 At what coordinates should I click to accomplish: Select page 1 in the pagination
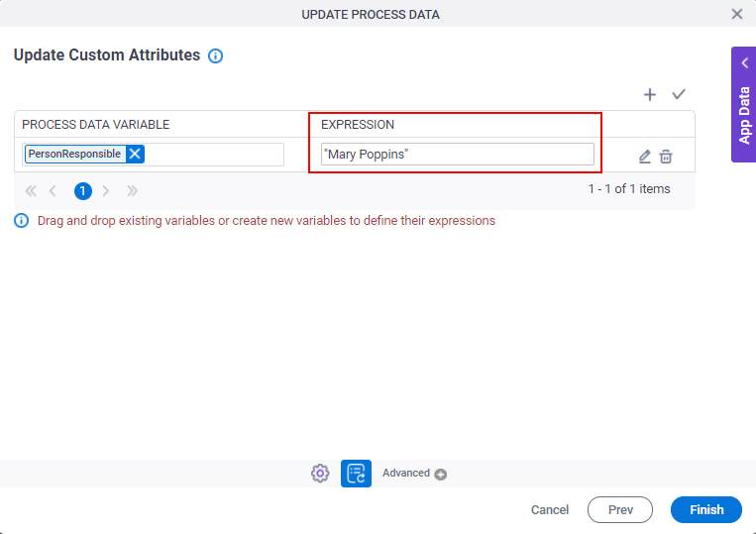click(x=83, y=191)
